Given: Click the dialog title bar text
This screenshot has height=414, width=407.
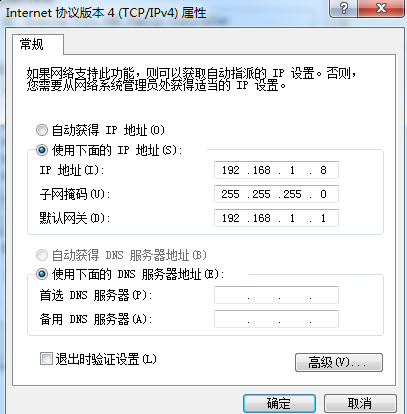Looking at the screenshot, I should click(x=106, y=13).
